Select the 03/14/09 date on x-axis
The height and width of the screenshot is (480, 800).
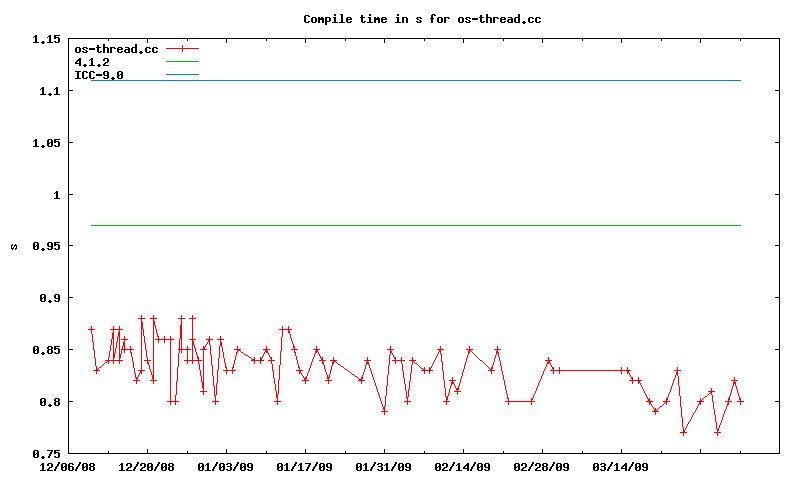[621, 466]
